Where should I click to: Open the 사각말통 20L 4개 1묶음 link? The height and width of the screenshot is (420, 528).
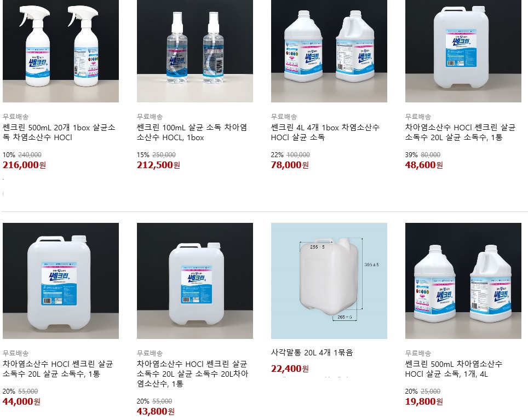pos(312,352)
